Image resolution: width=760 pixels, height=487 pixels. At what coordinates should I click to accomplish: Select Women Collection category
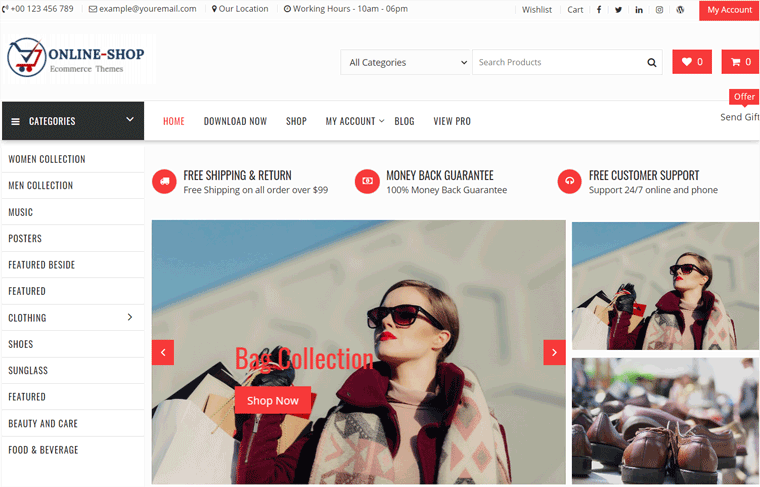pyautogui.click(x=73, y=159)
